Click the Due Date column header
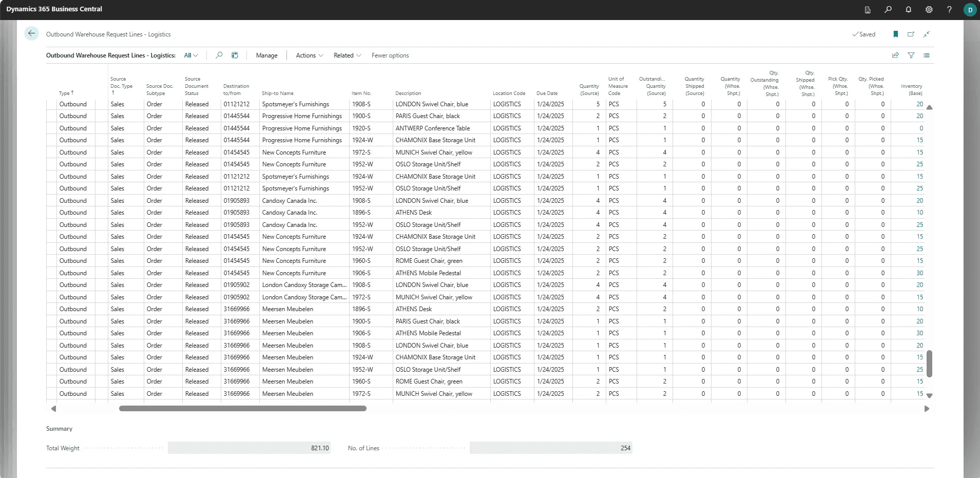980x478 pixels. click(x=547, y=93)
